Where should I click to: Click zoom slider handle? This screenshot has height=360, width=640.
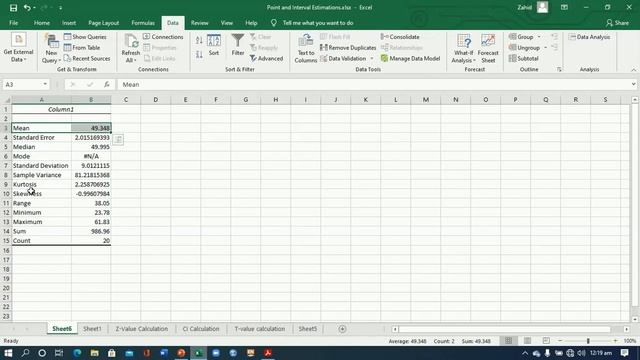pos(588,341)
